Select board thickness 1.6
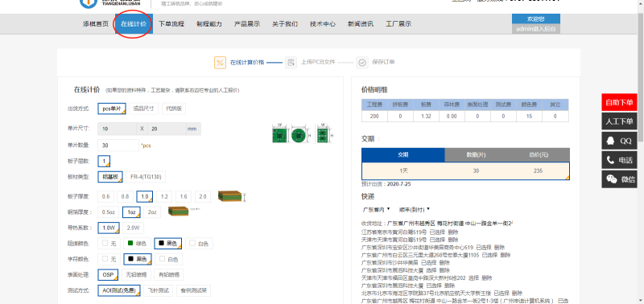The width and height of the screenshot is (644, 304). pyautogui.click(x=184, y=196)
